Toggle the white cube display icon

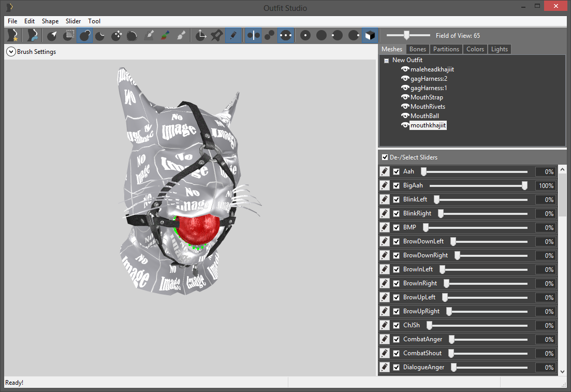point(370,35)
